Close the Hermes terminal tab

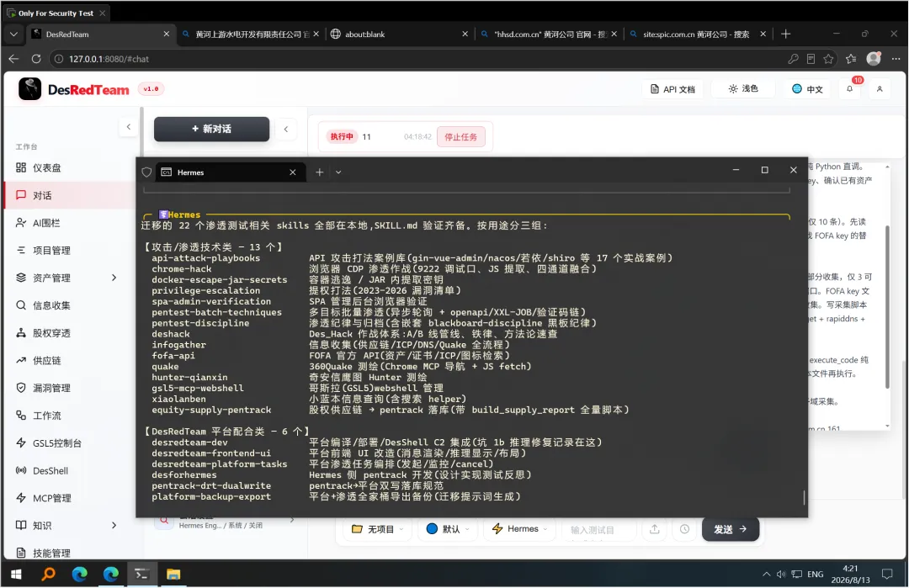tap(293, 172)
